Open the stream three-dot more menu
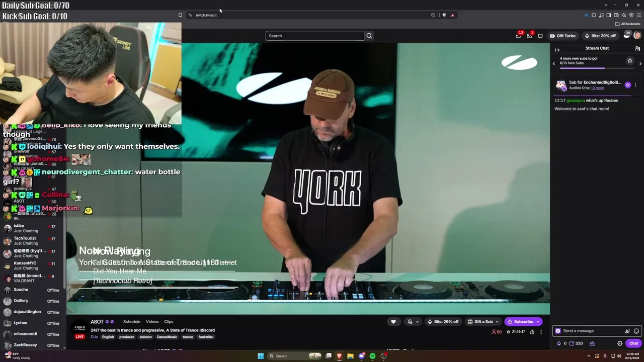The width and height of the screenshot is (644, 362). coord(541,332)
